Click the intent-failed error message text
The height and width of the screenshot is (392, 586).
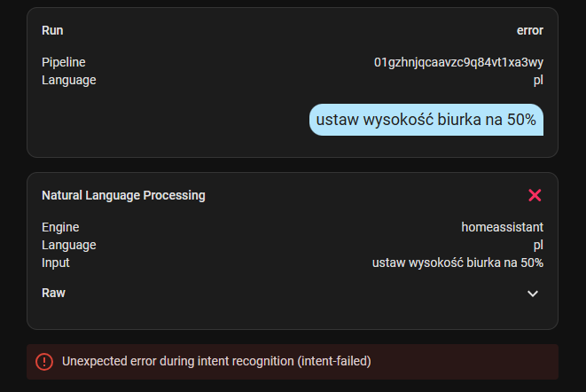[x=216, y=361]
